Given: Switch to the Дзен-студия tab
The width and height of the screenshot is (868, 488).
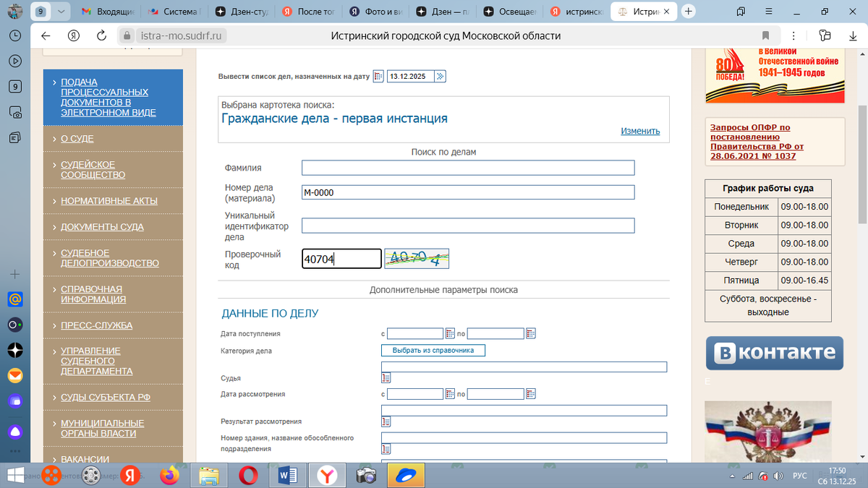Looking at the screenshot, I should pyautogui.click(x=239, y=12).
